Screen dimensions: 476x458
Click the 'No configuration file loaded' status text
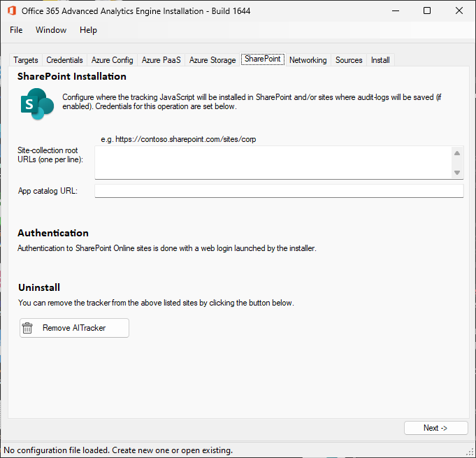[118, 450]
